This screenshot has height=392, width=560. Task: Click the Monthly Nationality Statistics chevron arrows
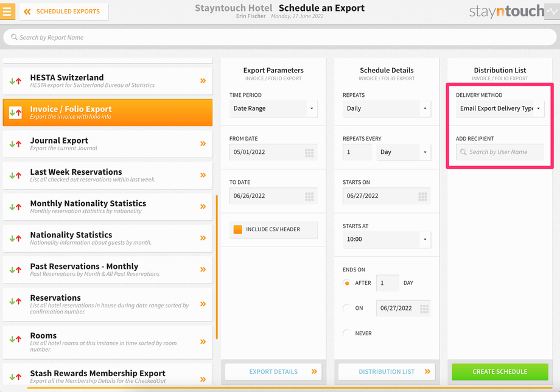203,206
